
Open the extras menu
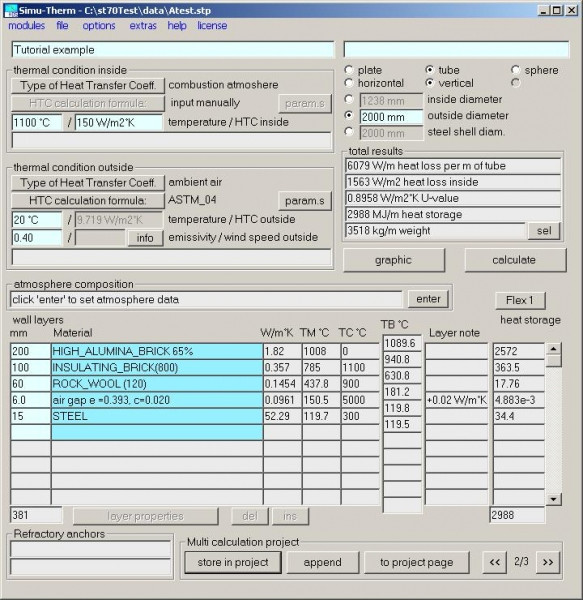pos(143,26)
